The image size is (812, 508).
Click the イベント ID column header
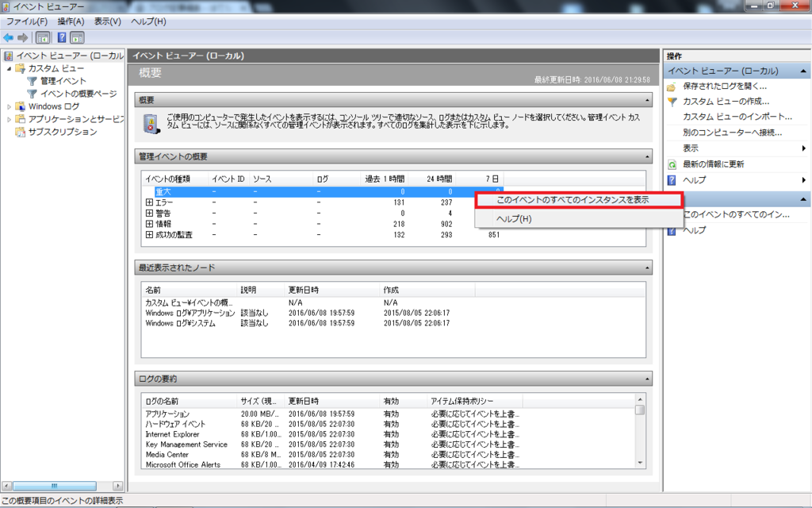tap(228, 179)
